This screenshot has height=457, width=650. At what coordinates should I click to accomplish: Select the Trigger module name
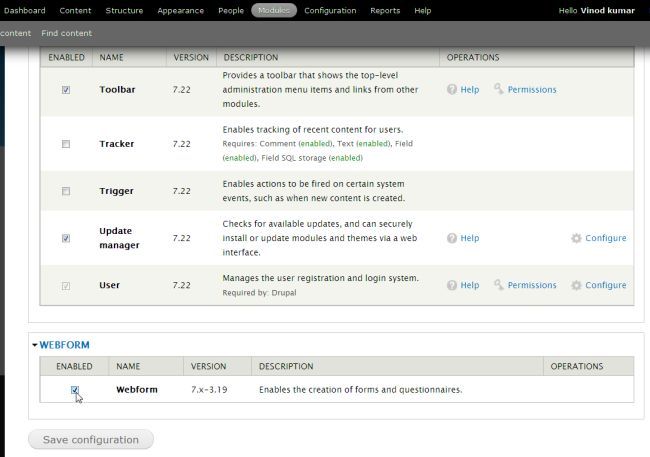pos(116,191)
